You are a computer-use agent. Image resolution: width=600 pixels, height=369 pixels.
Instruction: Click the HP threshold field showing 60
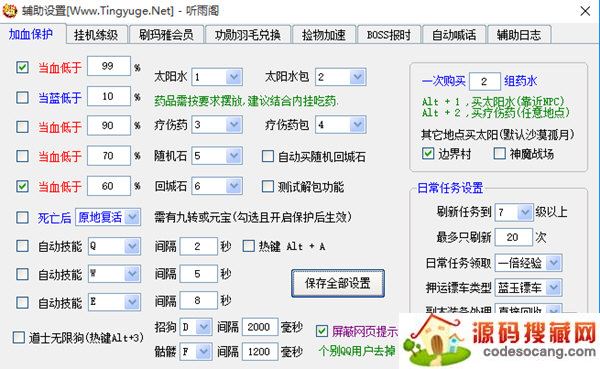pos(109,186)
